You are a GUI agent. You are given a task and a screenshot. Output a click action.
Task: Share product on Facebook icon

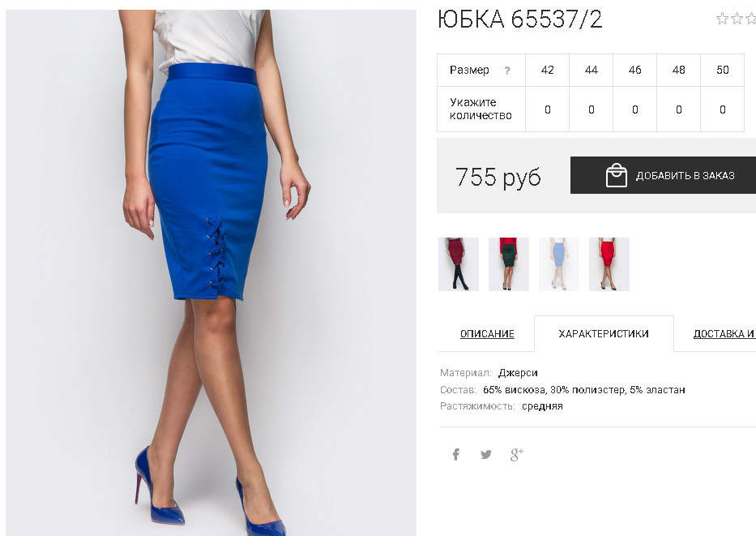[x=455, y=454]
